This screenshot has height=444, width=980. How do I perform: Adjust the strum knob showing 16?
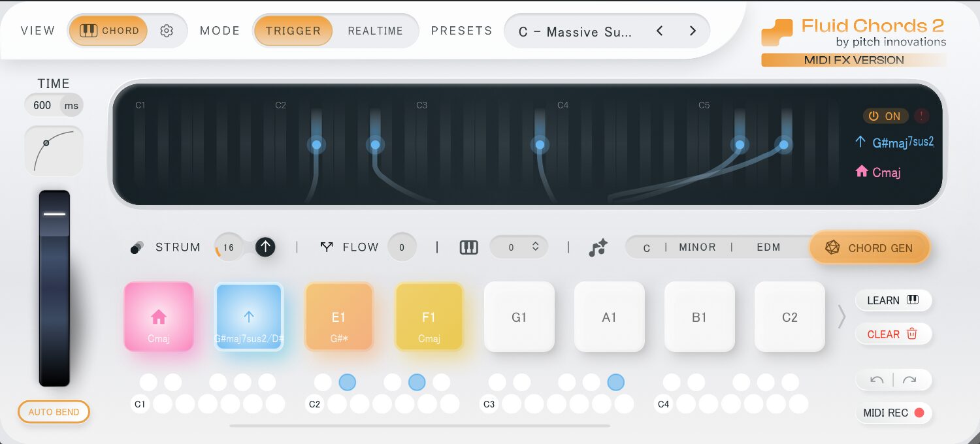coord(228,247)
